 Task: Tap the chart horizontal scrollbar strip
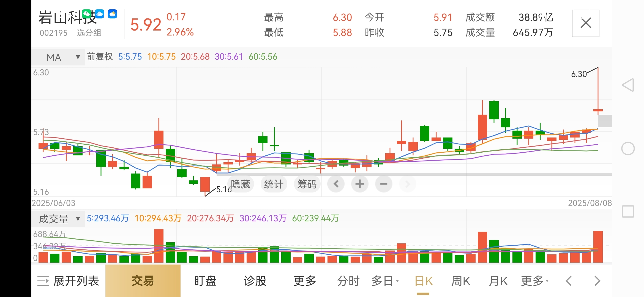(414, 174)
